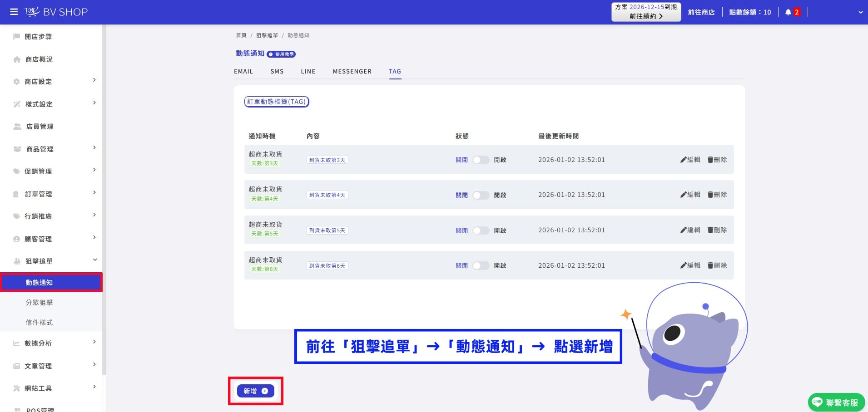The width and height of the screenshot is (868, 412).
Task: Open the 前往商店 link
Action: pyautogui.click(x=701, y=12)
